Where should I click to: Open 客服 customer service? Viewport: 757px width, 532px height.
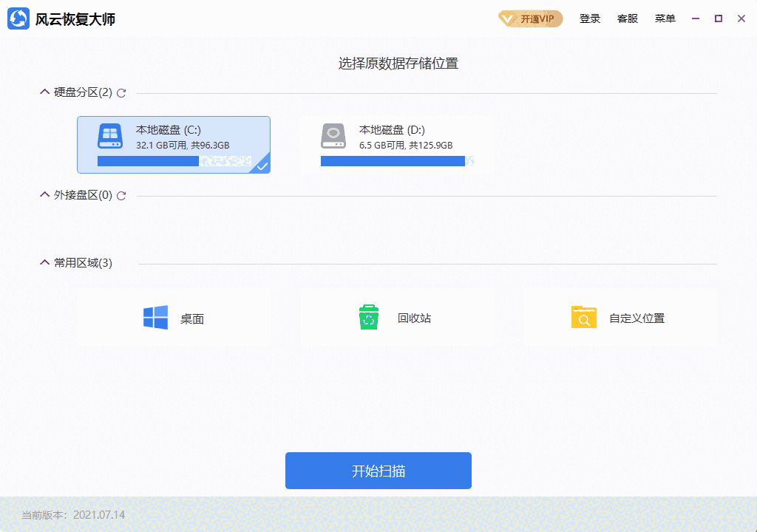[x=627, y=18]
